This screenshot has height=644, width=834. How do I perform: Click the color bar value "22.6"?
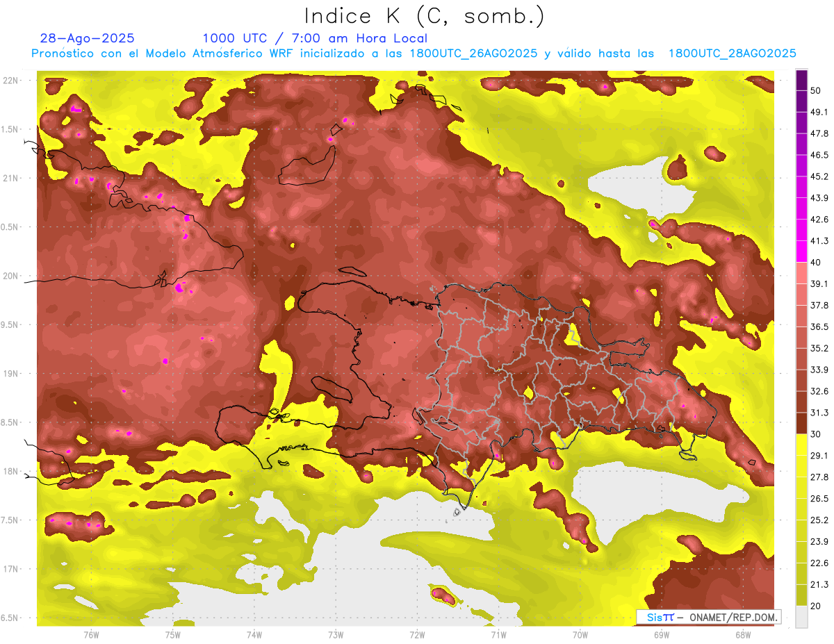(x=819, y=563)
